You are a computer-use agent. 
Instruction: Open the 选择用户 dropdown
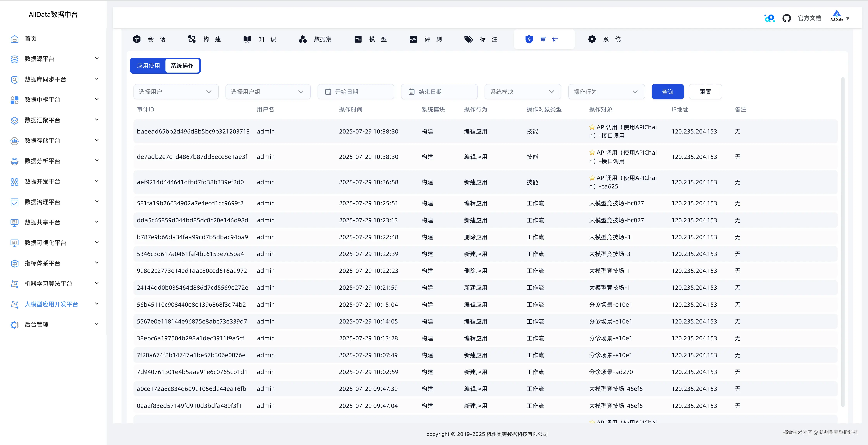pyautogui.click(x=176, y=92)
